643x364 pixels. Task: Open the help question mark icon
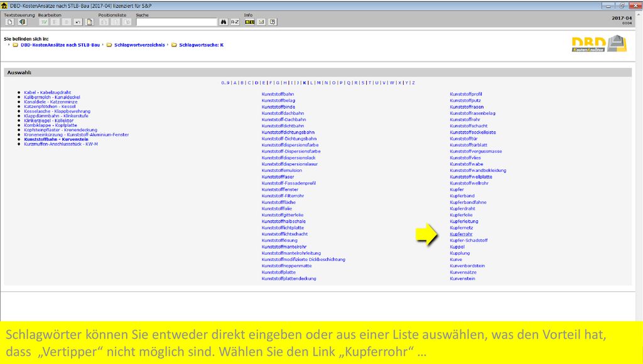273,22
